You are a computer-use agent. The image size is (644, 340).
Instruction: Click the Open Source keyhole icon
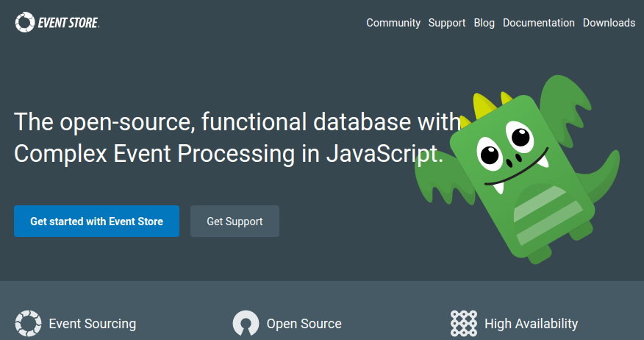[246, 323]
